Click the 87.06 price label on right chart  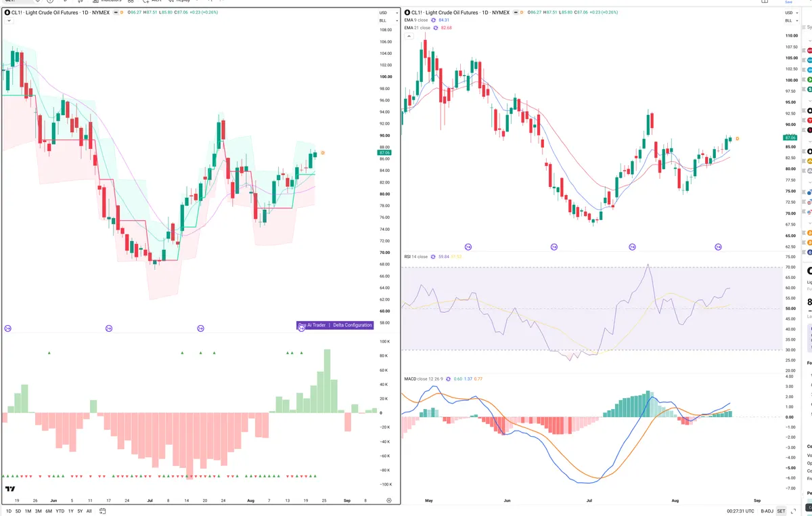tap(790, 137)
